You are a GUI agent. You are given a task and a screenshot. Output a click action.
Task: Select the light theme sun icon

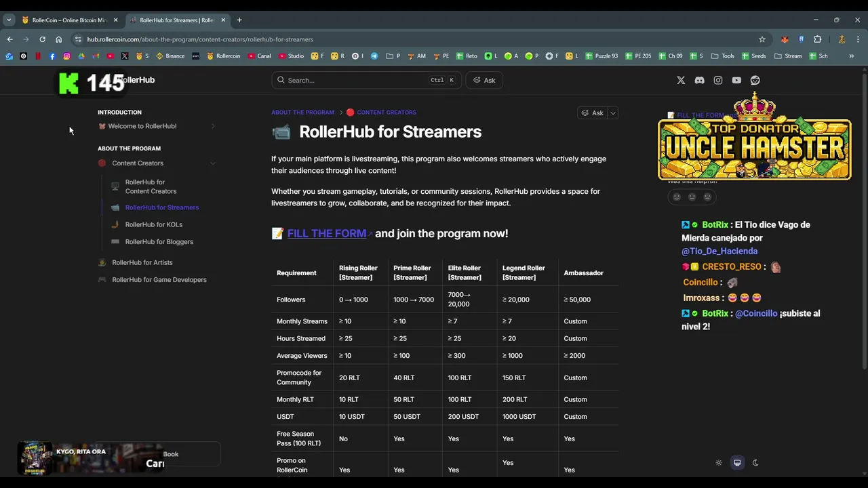tap(719, 463)
